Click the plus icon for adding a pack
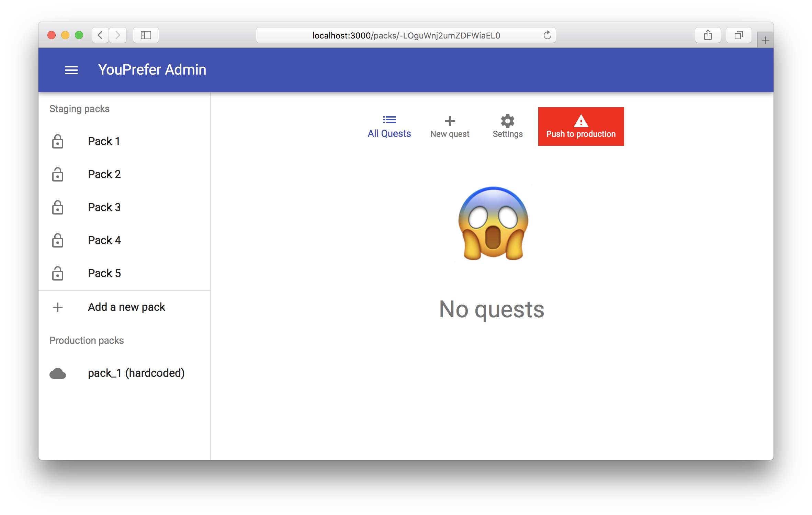812x515 pixels. point(58,307)
